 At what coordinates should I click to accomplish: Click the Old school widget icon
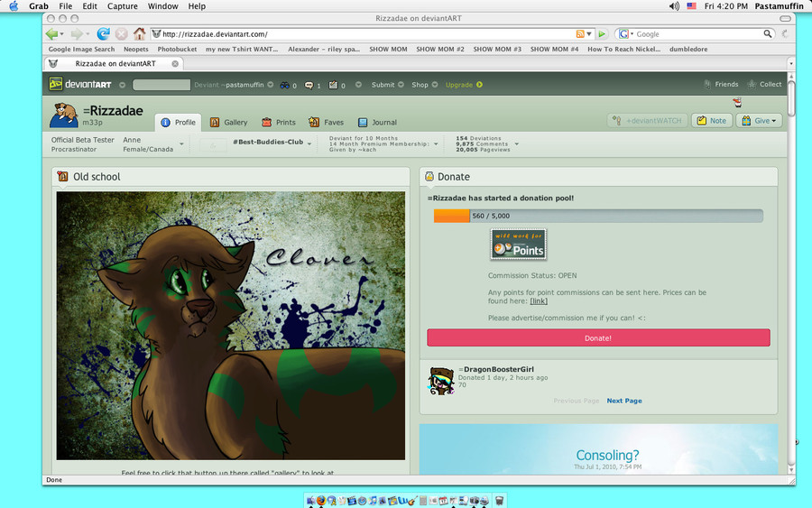pos(62,177)
